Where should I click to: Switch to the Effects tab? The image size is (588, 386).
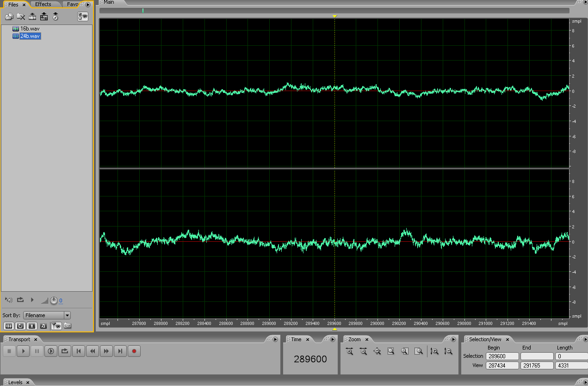pos(43,4)
